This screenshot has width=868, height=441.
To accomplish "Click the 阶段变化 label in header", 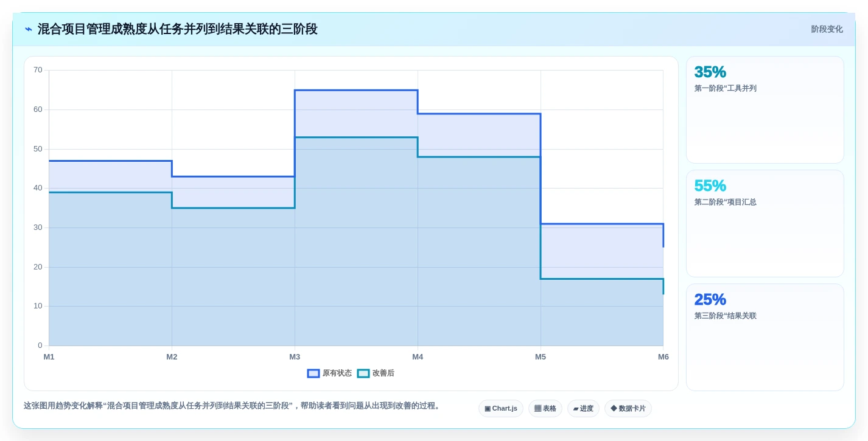I will [827, 29].
